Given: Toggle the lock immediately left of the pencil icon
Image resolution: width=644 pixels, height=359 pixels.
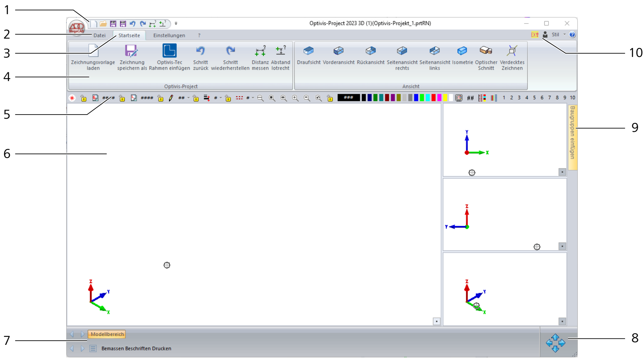Looking at the screenshot, I should (160, 98).
